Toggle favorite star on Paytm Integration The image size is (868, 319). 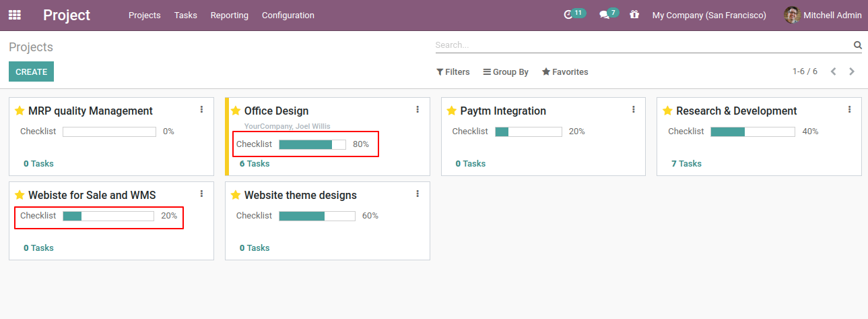[452, 111]
